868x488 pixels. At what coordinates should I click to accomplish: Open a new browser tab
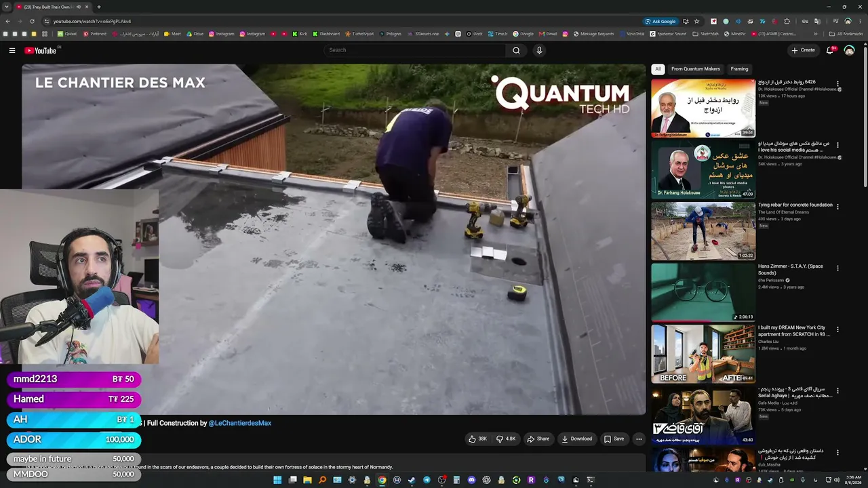99,7
